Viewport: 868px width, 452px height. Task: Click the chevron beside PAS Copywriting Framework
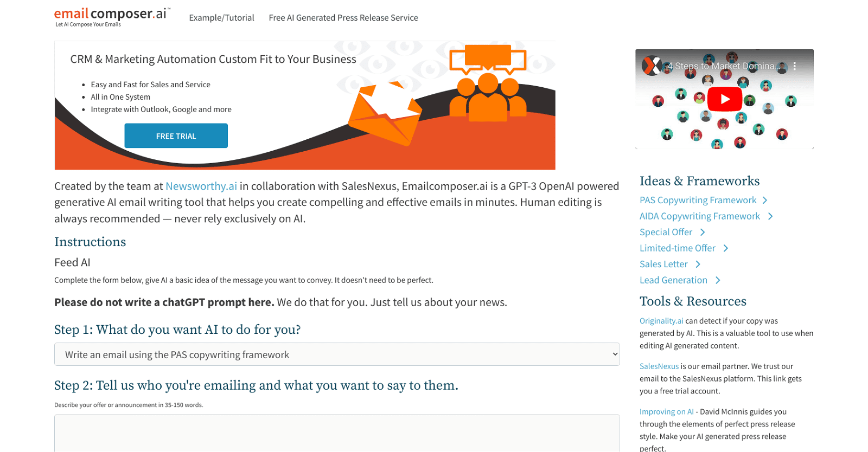pyautogui.click(x=765, y=200)
